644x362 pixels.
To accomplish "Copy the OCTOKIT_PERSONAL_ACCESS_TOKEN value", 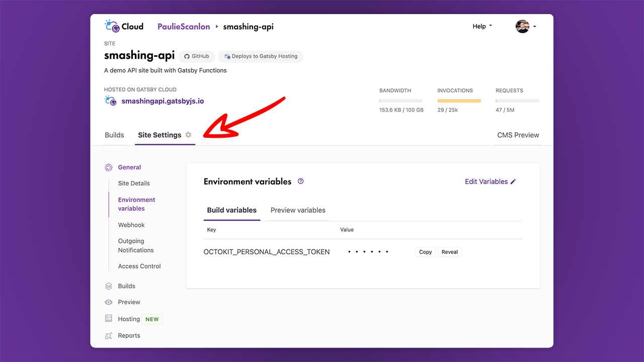I will (x=425, y=251).
